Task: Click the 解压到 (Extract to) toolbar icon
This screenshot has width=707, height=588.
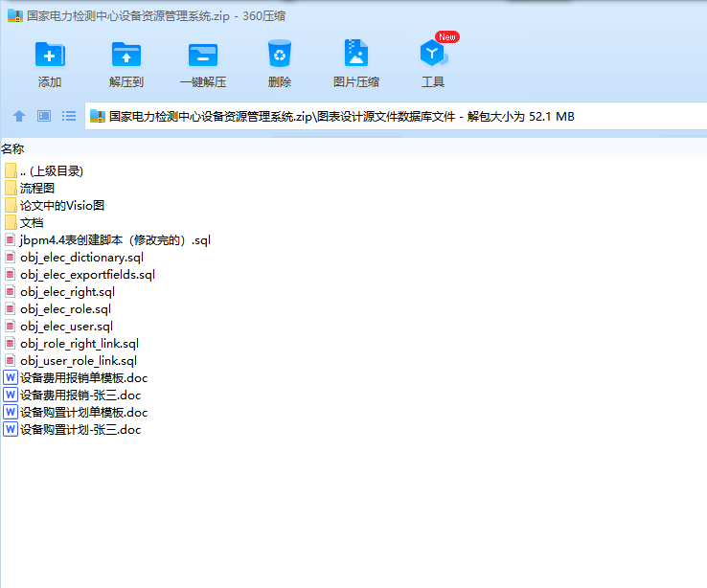Action: (126, 55)
